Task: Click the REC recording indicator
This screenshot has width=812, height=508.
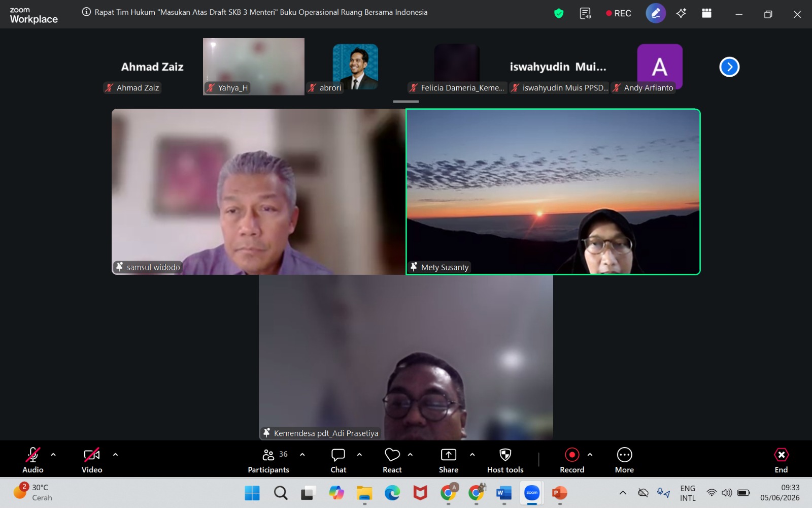Action: pos(618,14)
